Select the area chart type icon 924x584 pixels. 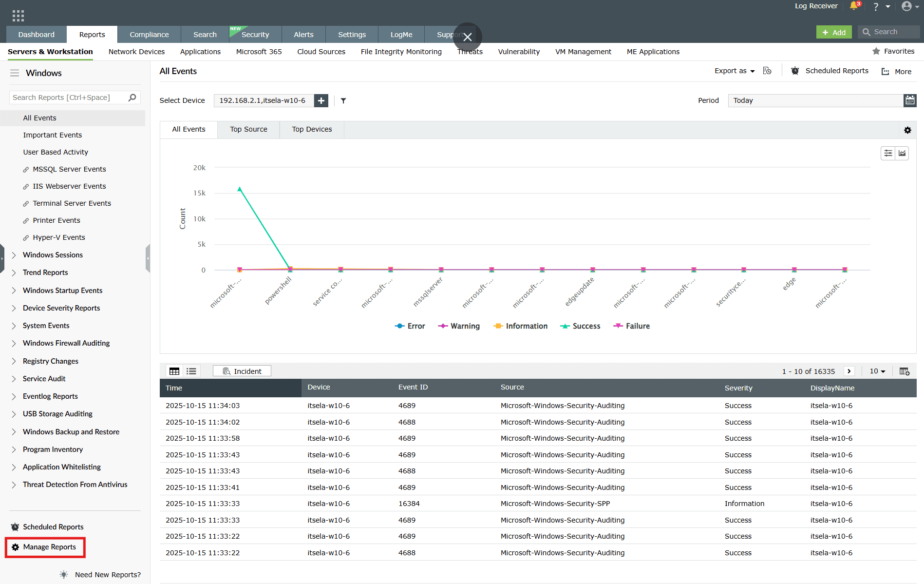click(x=903, y=153)
